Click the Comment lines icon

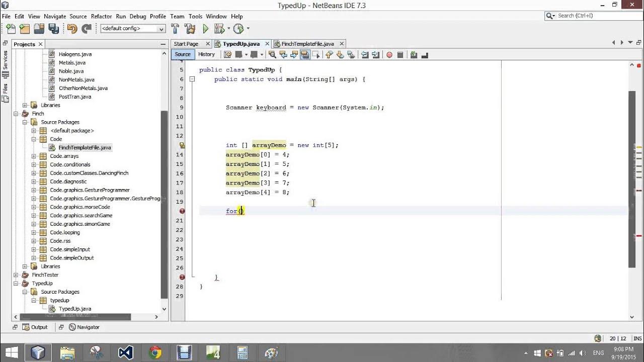[414, 55]
